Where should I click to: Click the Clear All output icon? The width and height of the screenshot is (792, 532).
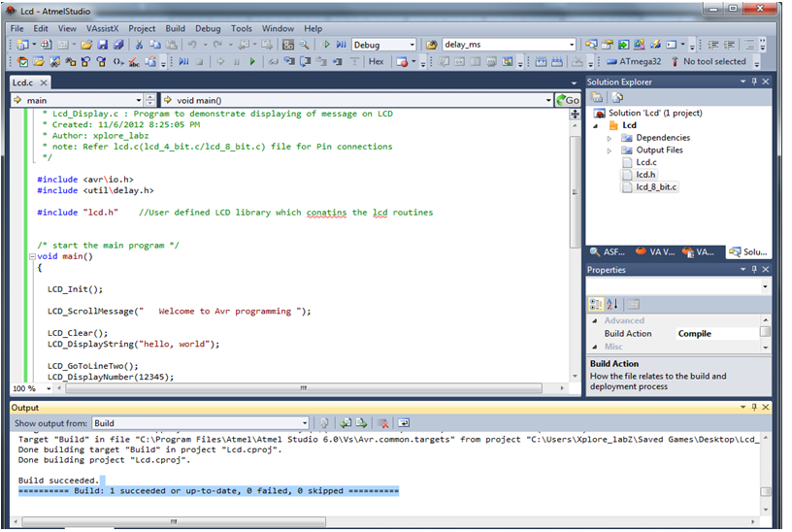(383, 423)
